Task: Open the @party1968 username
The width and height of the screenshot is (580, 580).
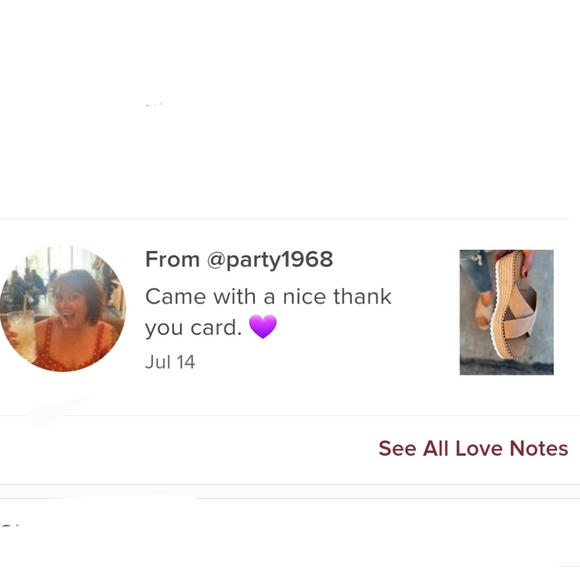Action: [x=270, y=260]
